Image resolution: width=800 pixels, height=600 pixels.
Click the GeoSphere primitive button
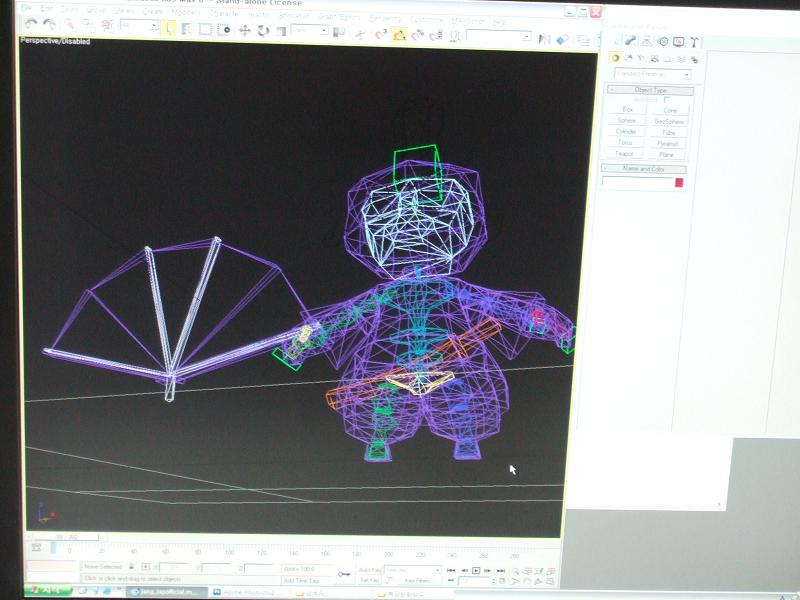[669, 121]
